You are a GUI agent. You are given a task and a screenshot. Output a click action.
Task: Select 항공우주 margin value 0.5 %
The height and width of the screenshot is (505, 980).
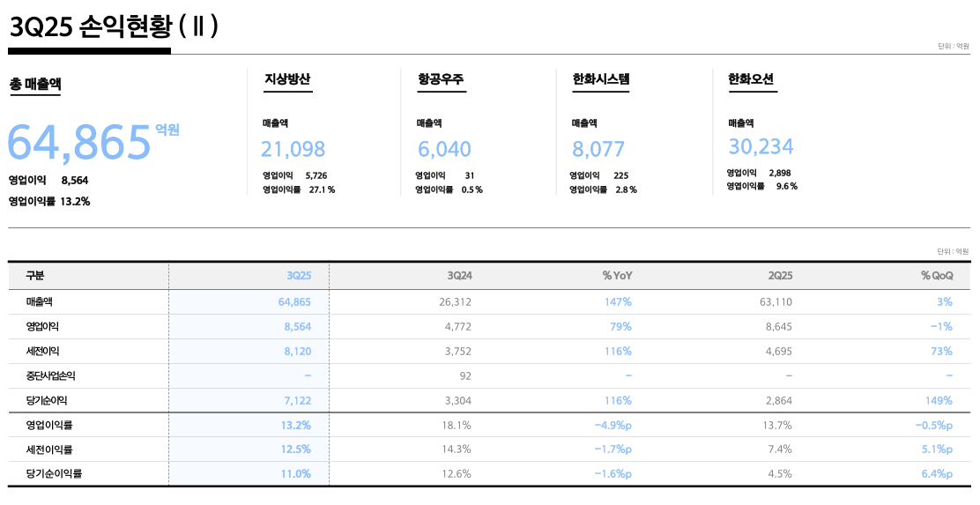tap(471, 189)
